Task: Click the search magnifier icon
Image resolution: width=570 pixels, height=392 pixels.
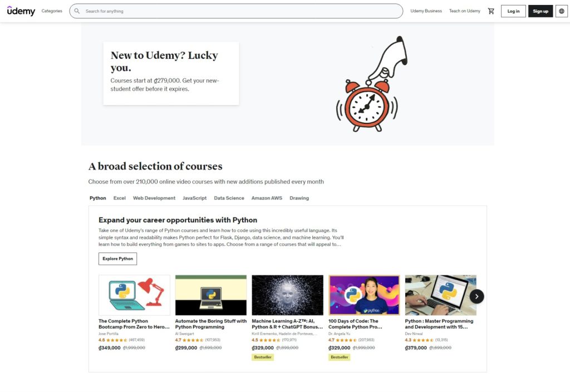Action: 77,11
